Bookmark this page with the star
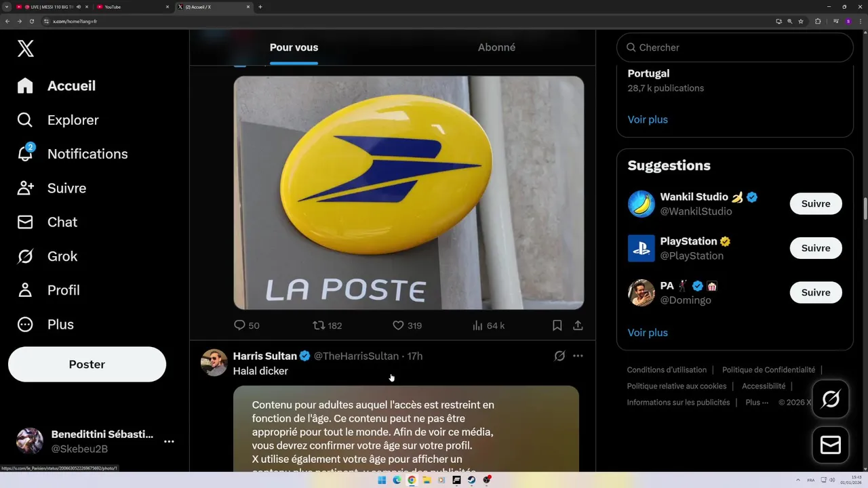Image resolution: width=868 pixels, height=488 pixels. click(x=801, y=21)
